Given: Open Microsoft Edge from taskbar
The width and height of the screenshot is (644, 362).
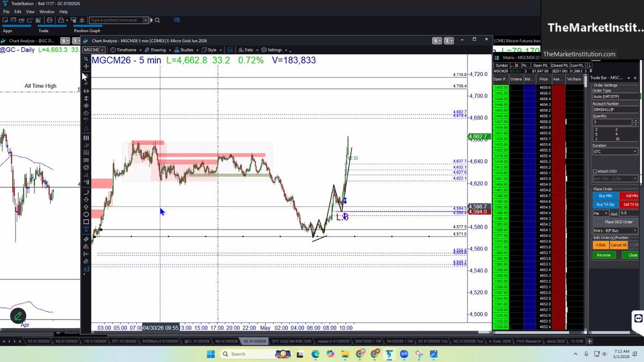Looking at the screenshot, I should 315,354.
